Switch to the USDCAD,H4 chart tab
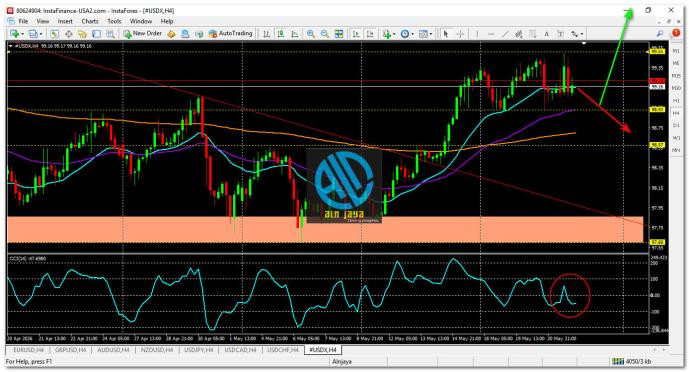 coord(240,350)
